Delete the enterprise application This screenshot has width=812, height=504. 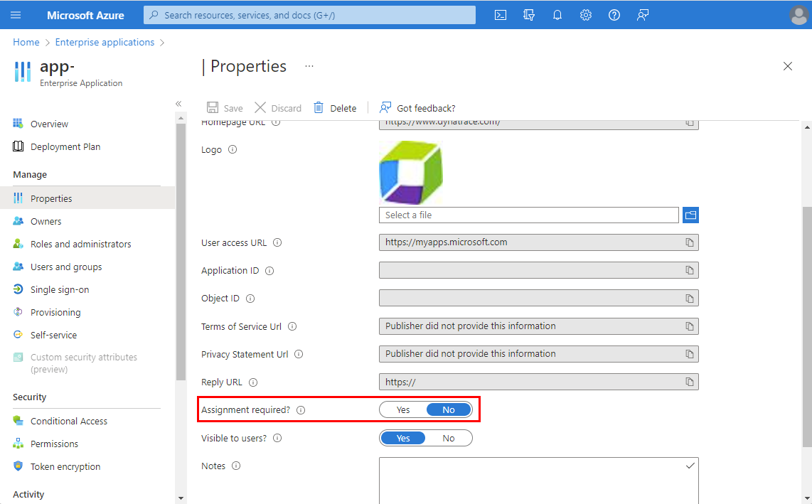coord(335,108)
